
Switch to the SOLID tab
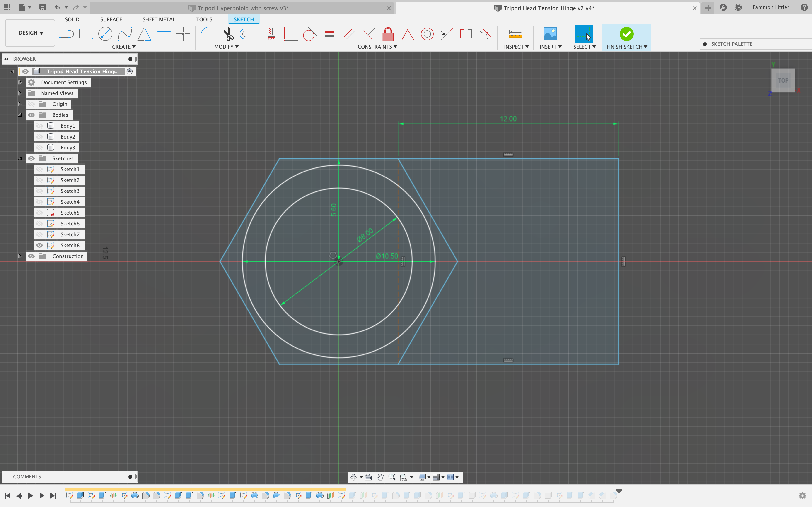tap(72, 19)
